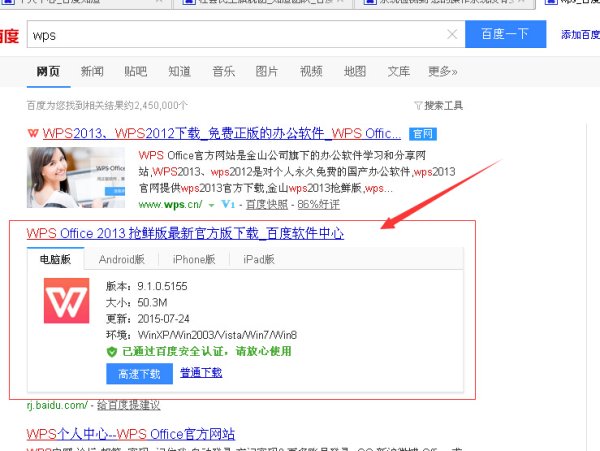Open the 地图 tab

355,72
